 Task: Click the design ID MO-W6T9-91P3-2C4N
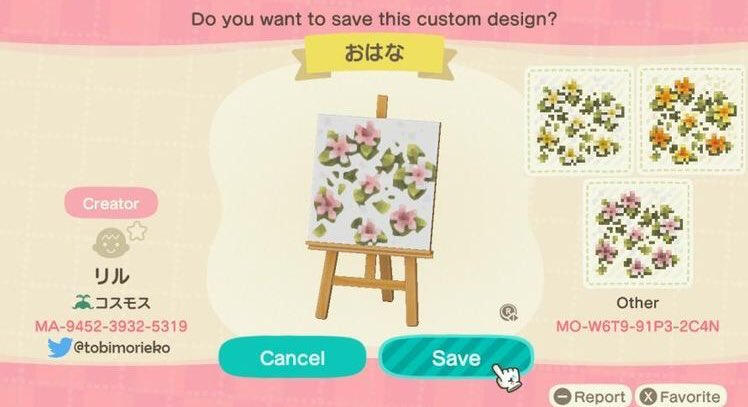click(x=637, y=326)
